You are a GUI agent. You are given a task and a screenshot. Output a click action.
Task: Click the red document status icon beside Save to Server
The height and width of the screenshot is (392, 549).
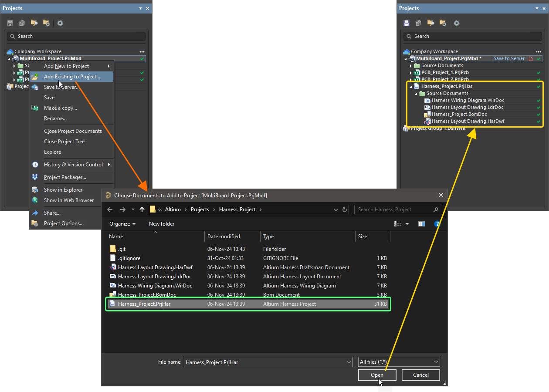[531, 58]
